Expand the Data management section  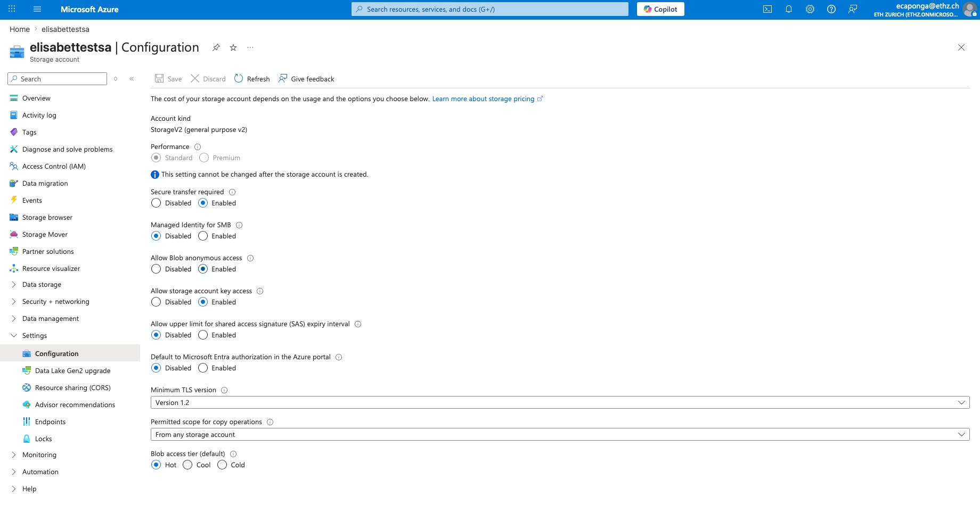pos(14,319)
